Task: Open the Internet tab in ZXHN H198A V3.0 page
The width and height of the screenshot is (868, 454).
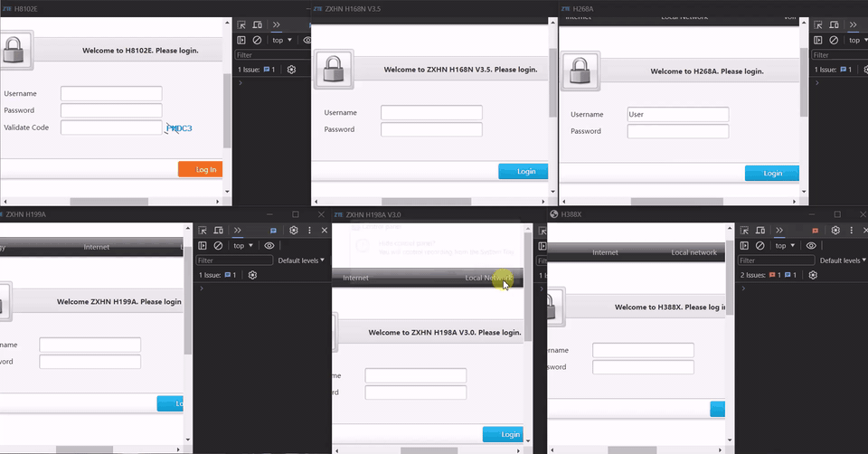Action: (355, 278)
